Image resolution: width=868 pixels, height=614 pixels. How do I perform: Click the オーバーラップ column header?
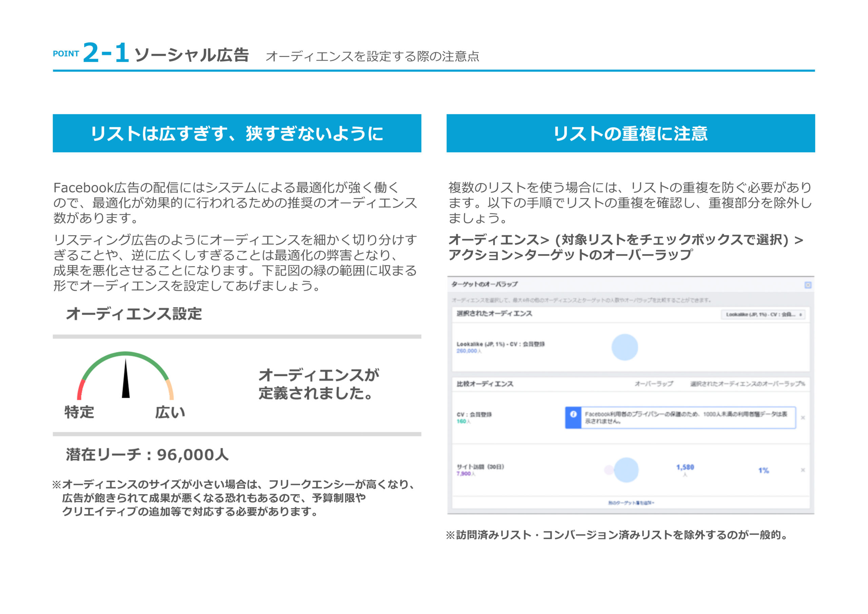pyautogui.click(x=653, y=384)
